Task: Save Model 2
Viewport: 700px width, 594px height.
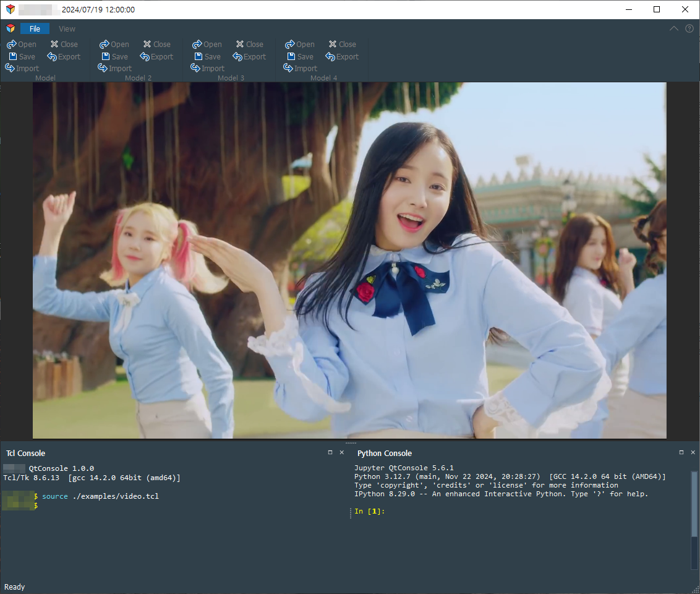Action: click(x=115, y=57)
